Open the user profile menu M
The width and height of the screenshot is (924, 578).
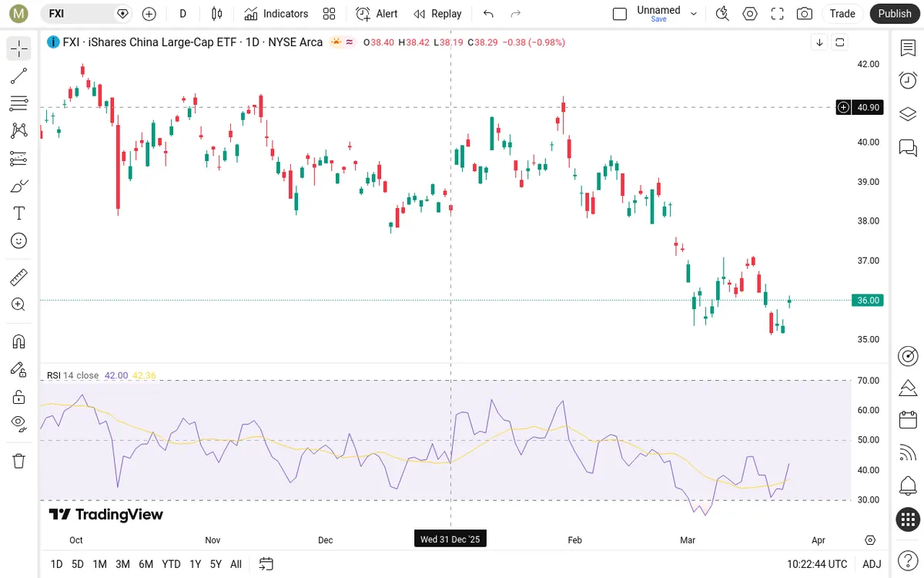coord(19,13)
